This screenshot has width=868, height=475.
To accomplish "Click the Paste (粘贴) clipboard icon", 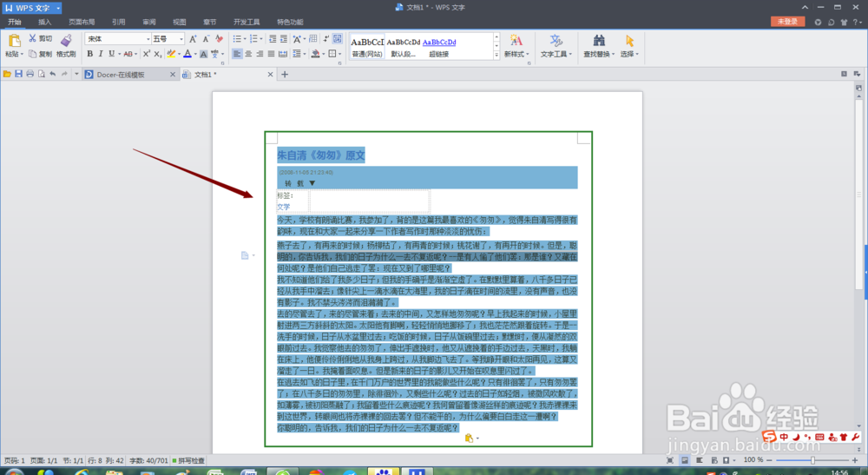I will click(15, 41).
